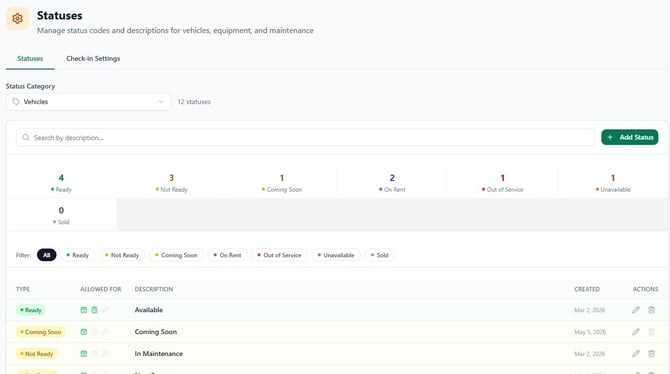Viewport: 670px width, 374px height.
Task: Filter by the Unavailable chip
Action: pos(336,255)
